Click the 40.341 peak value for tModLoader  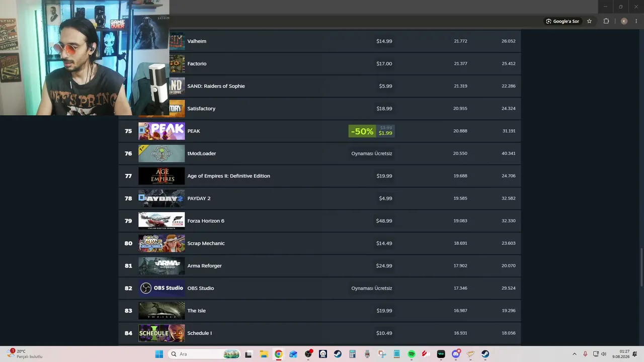click(x=508, y=153)
